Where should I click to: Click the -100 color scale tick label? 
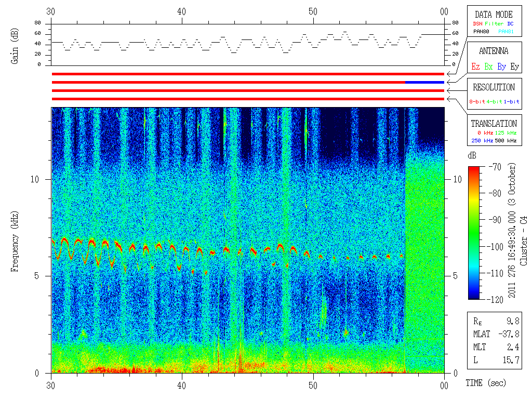pyautogui.click(x=496, y=247)
